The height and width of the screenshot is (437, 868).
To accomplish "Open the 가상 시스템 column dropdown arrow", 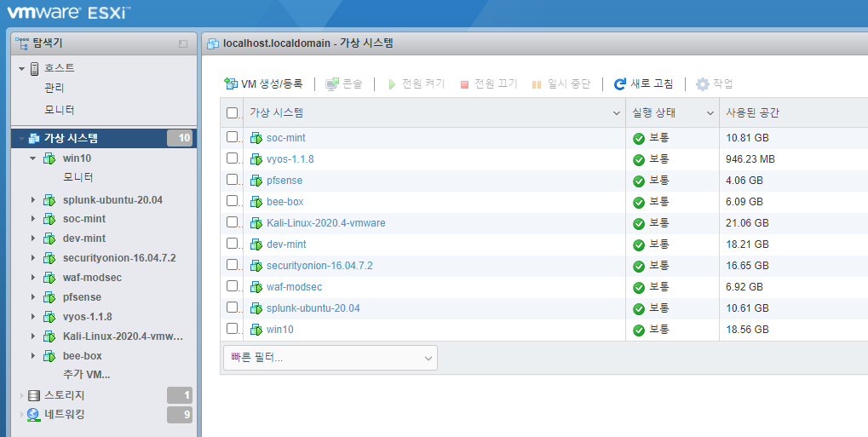I will pos(617,113).
